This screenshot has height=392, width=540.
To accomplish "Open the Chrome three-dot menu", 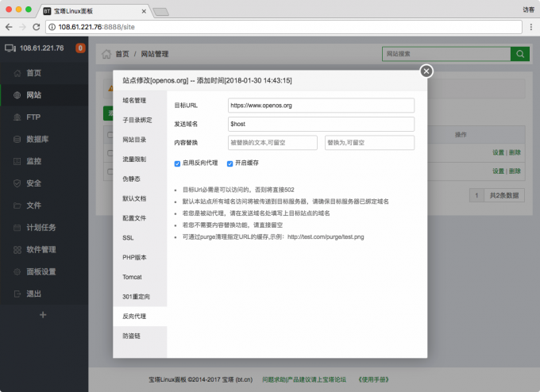I will (530, 27).
